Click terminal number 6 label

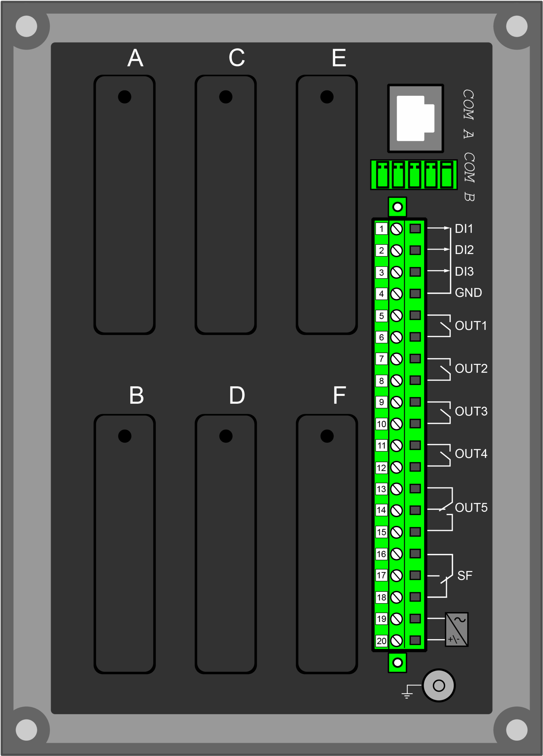[x=381, y=337]
